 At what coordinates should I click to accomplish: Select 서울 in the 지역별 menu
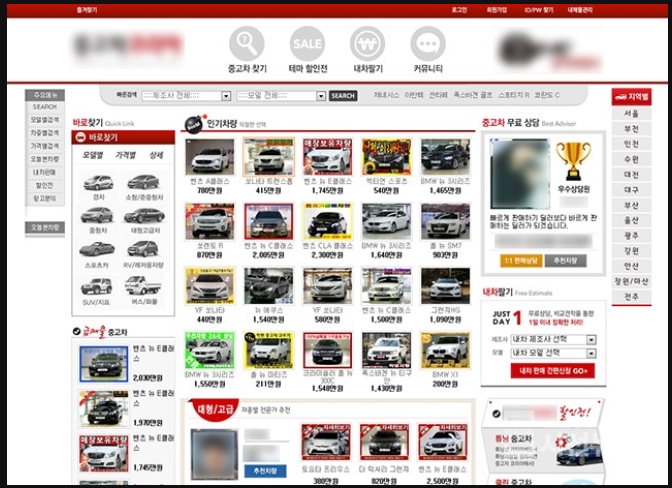pyautogui.click(x=631, y=114)
